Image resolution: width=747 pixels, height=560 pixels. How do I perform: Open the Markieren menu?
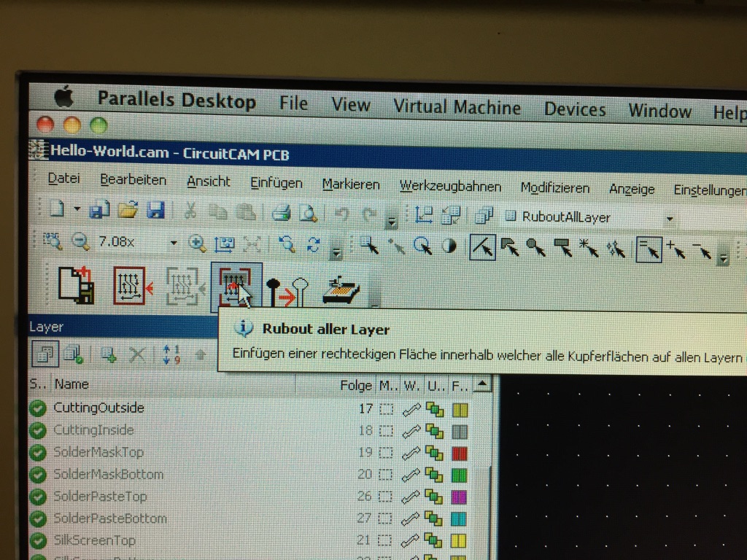tap(351, 184)
